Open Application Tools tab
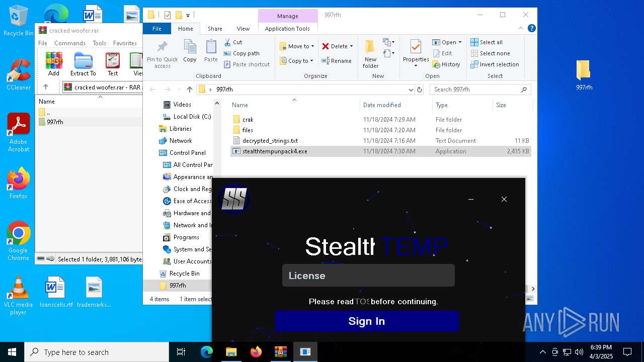Viewport: 644px width, 362px height. (x=287, y=29)
